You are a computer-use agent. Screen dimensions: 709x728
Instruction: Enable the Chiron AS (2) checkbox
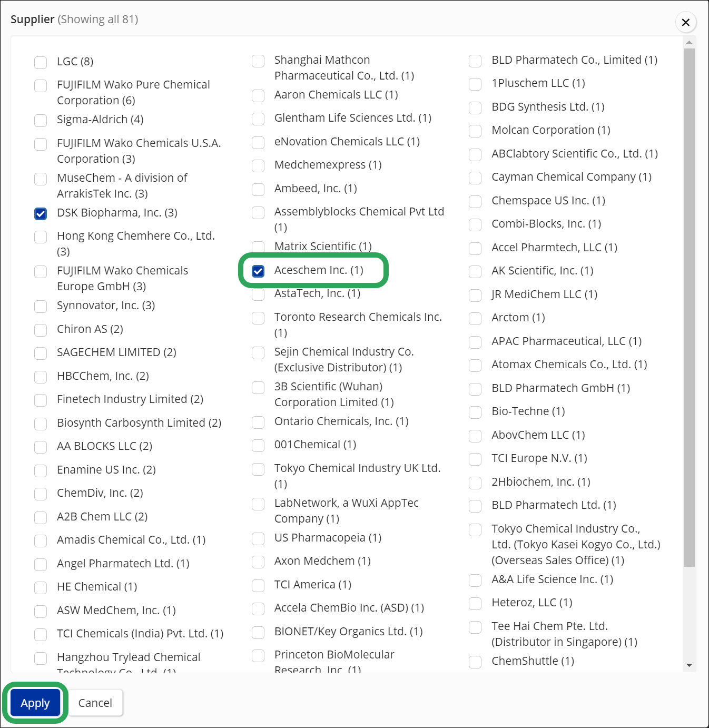[x=41, y=330]
